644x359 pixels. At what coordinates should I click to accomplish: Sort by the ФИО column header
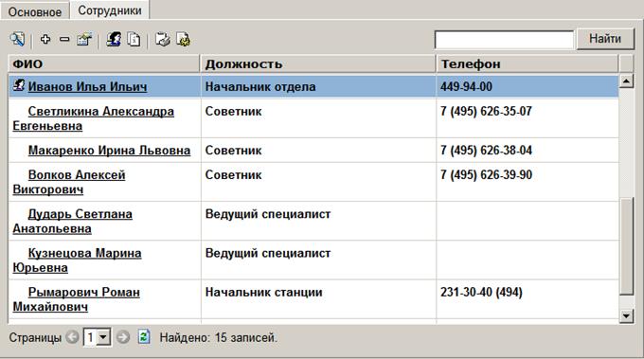(x=104, y=64)
